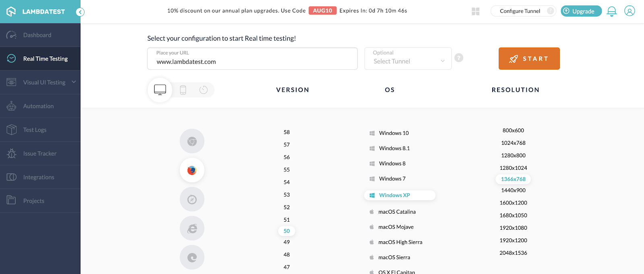This screenshot has width=644, height=274.
Task: Open the apps grid icon
Action: [475, 11]
